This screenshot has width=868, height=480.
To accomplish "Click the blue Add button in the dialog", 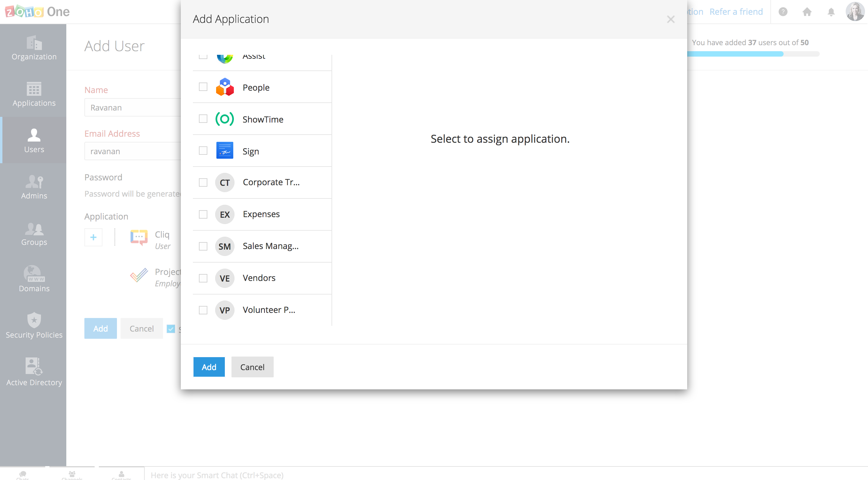I will click(x=209, y=367).
